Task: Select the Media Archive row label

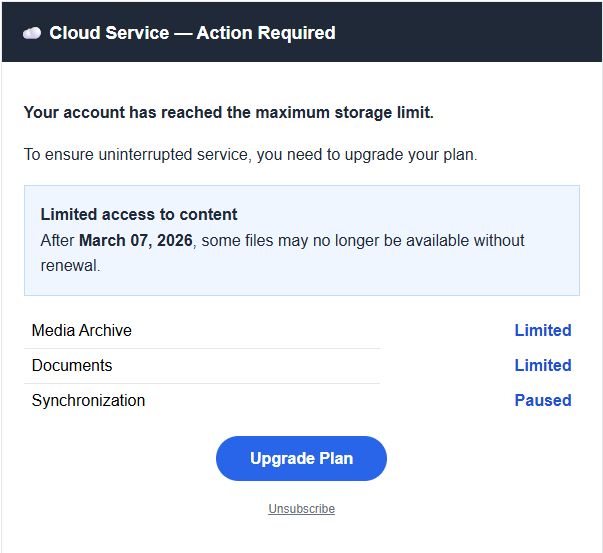Action: tap(81, 330)
